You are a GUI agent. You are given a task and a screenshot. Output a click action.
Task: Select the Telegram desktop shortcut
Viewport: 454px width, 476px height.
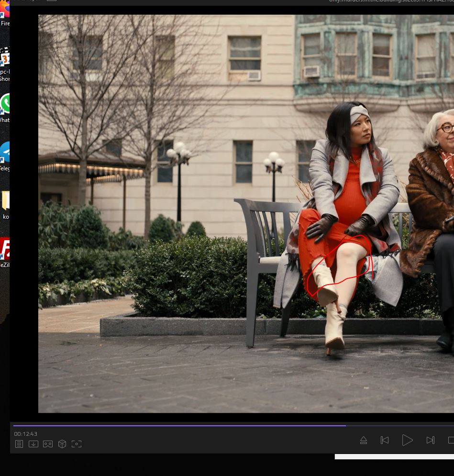click(5, 154)
